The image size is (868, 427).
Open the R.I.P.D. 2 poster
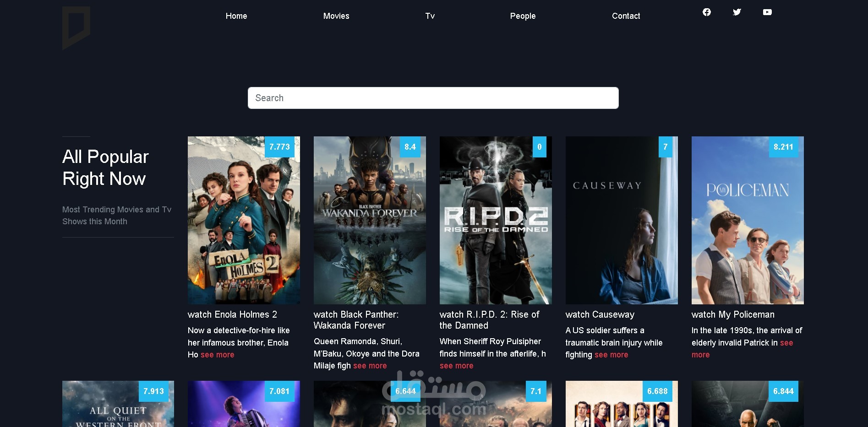496,220
